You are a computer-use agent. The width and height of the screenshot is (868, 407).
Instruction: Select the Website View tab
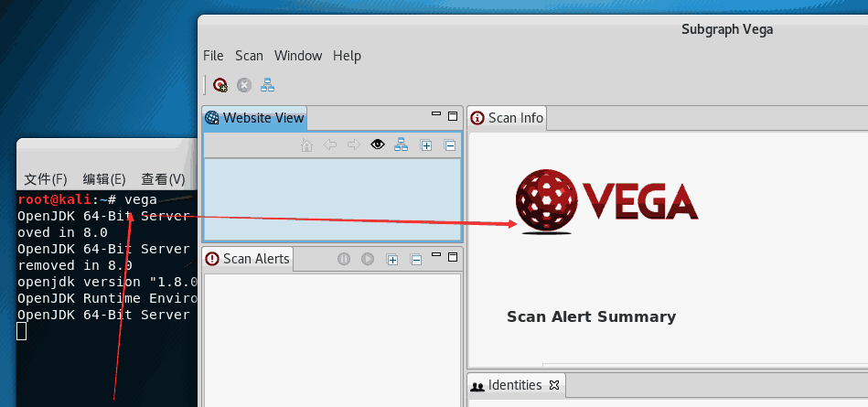point(254,118)
